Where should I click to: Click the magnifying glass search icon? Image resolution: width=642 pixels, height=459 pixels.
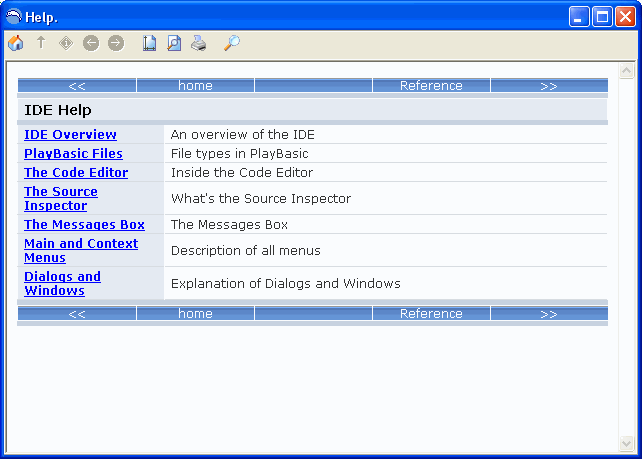(x=232, y=43)
